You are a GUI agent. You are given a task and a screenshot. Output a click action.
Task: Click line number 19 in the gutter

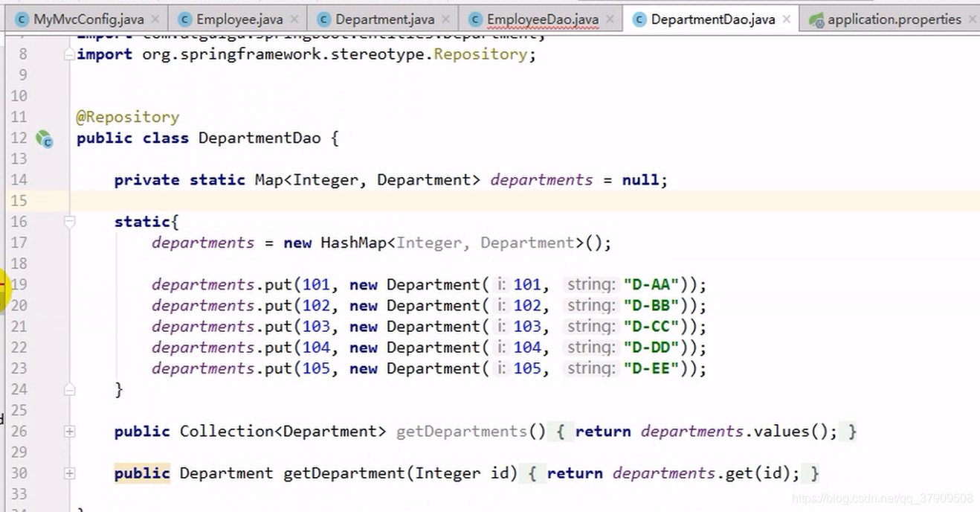click(19, 284)
